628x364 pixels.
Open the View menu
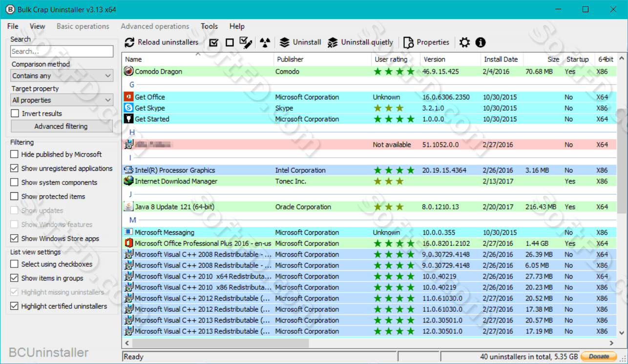tap(37, 26)
